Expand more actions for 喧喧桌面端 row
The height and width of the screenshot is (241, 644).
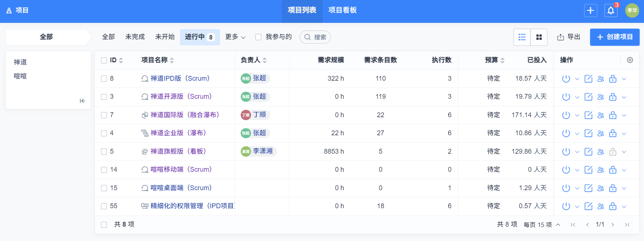tap(624, 188)
